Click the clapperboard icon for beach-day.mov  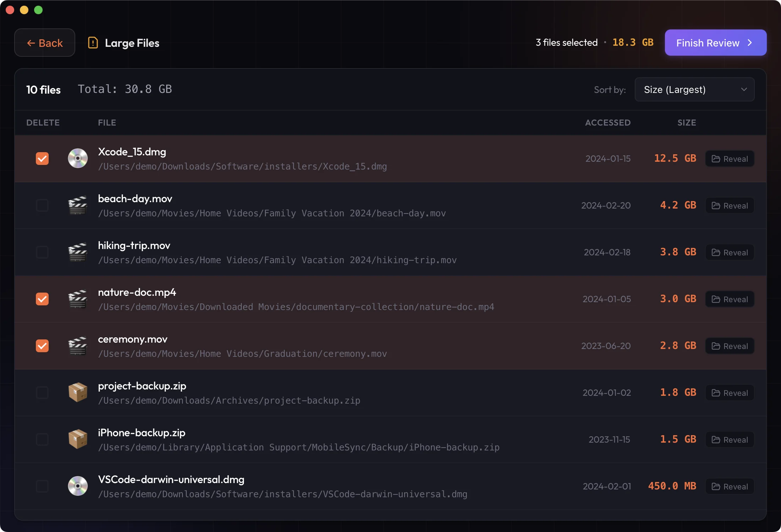77,205
